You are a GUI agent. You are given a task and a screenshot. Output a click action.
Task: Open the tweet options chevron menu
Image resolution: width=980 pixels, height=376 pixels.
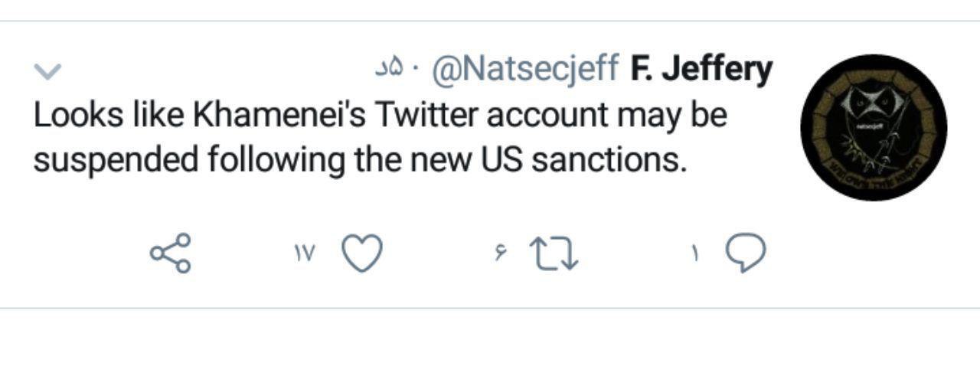(x=47, y=72)
